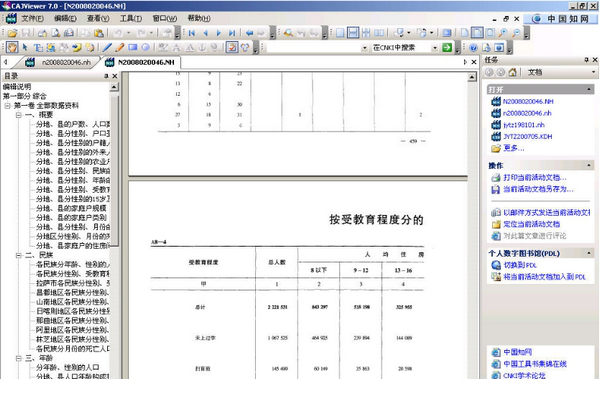Viewport: 600px width, 394px height.
Task: Open the 中国工具书集锦在线 link
Action: coord(535,364)
